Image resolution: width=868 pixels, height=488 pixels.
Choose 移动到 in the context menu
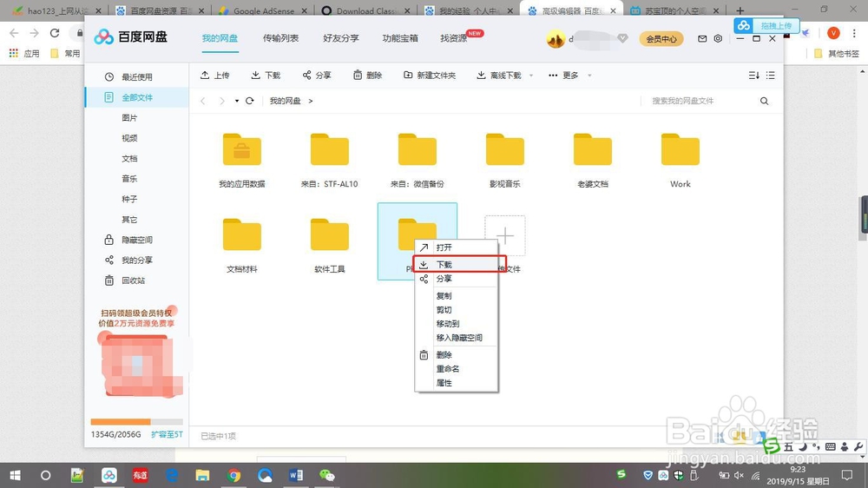coord(457,324)
